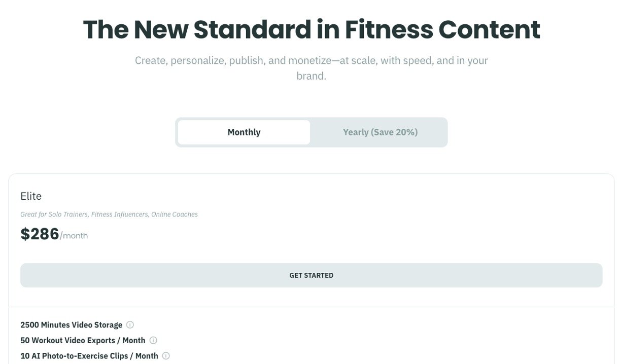This screenshot has height=364, width=621.
Task: Select the Elite plan title
Action: [31, 196]
